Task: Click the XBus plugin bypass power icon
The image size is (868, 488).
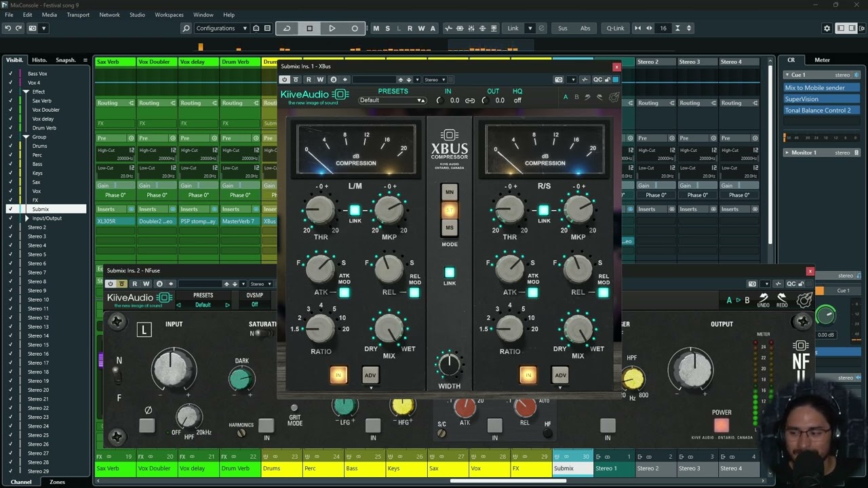Action: pyautogui.click(x=285, y=79)
